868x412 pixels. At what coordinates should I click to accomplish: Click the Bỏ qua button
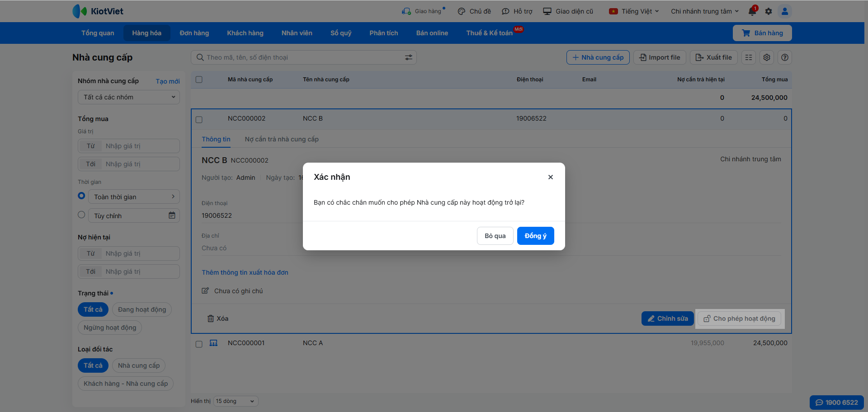tap(495, 236)
